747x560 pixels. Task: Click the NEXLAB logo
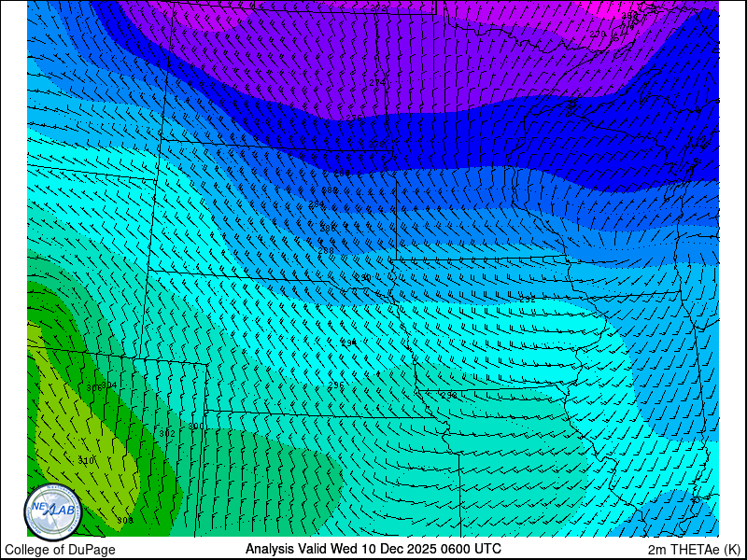tap(53, 512)
